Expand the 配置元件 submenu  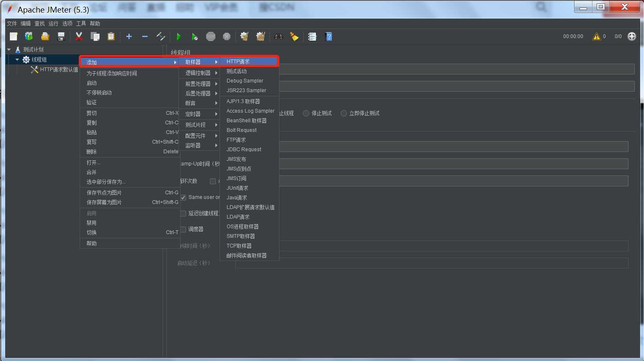pos(199,136)
